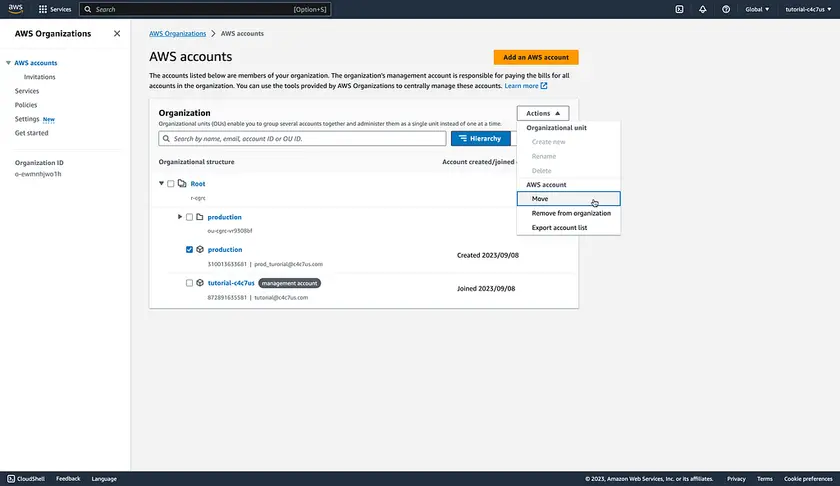The width and height of the screenshot is (840, 486).
Task: Go to AWS Organizations breadcrumb
Action: coord(177,33)
